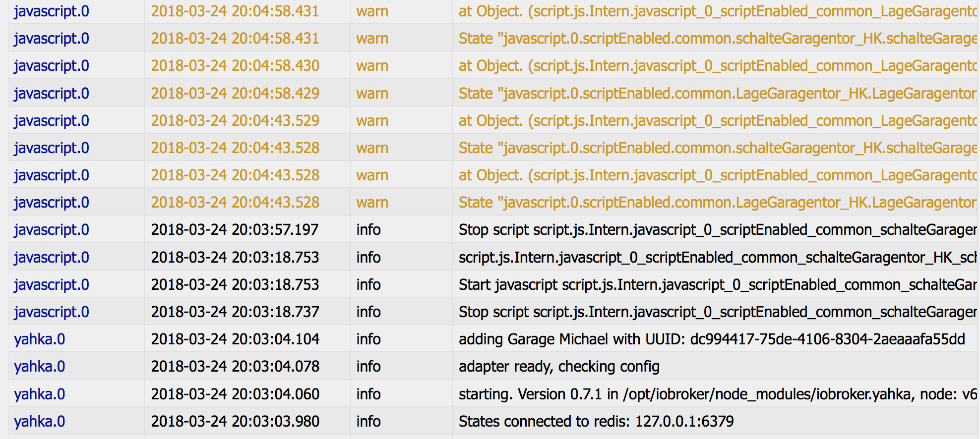The height and width of the screenshot is (439, 980).
Task: Open the yahka.0 link at 20:03:04.078
Action: click(x=39, y=367)
